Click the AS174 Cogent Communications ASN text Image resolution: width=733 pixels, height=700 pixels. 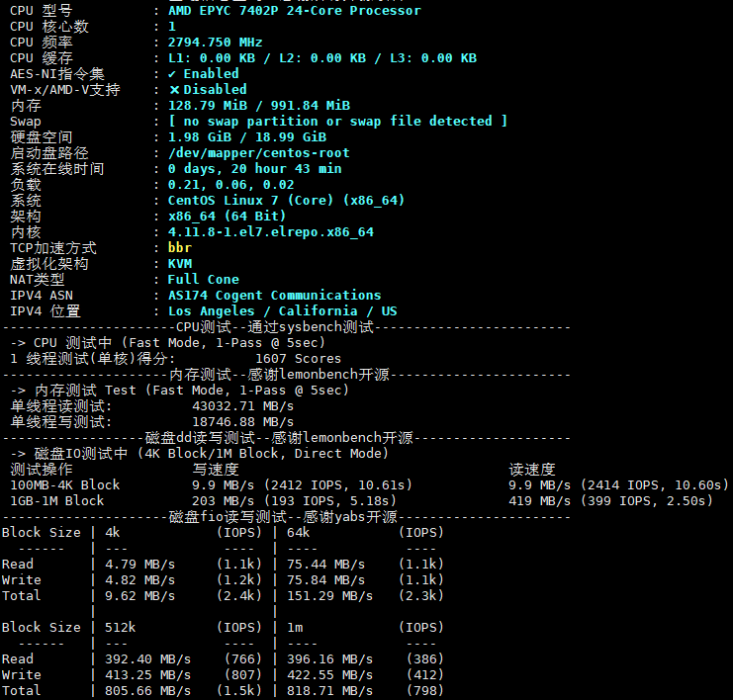274,296
